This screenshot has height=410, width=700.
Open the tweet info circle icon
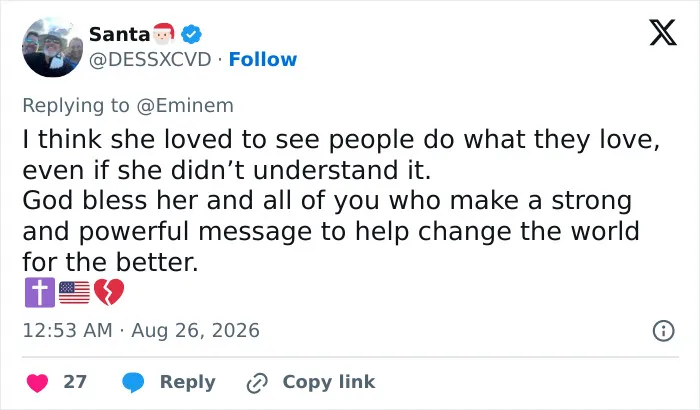pos(663,331)
